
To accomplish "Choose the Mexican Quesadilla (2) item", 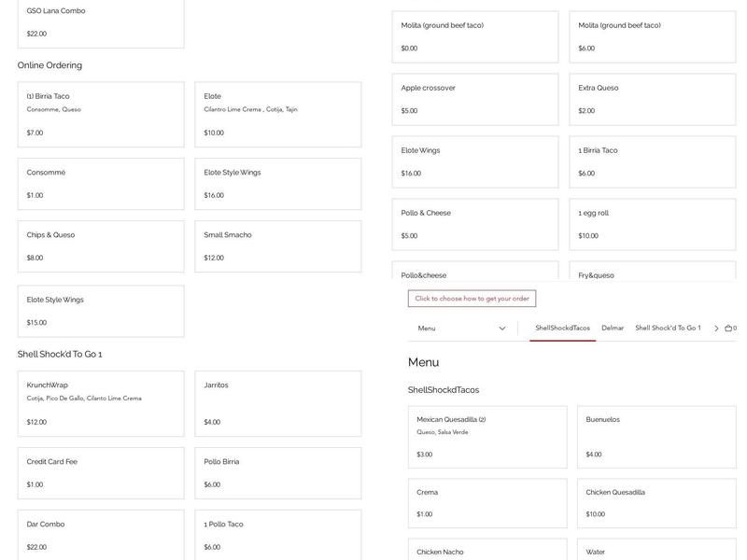I will click(x=486, y=437).
